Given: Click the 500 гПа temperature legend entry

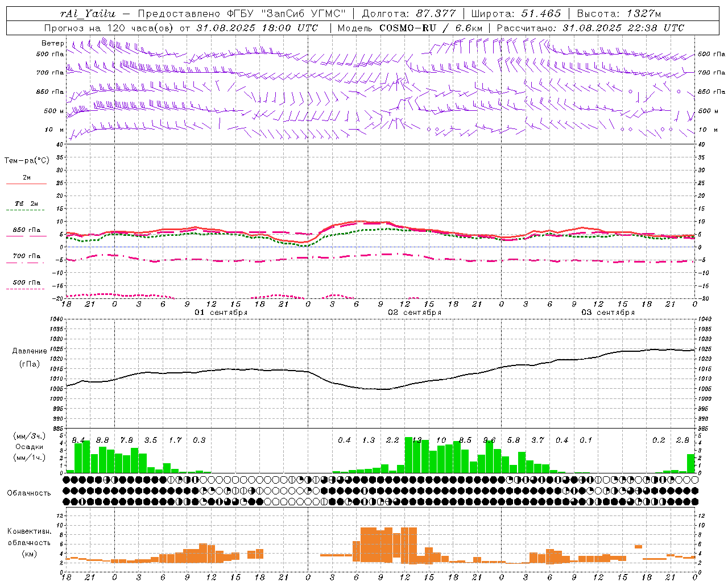Looking at the screenshot, I should [x=27, y=282].
